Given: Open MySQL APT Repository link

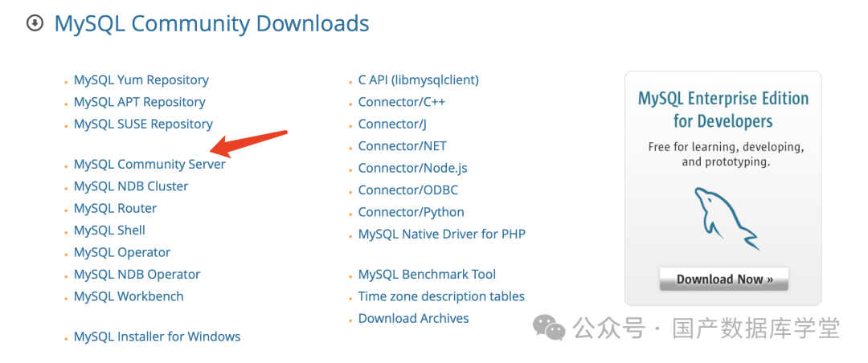Looking at the screenshot, I should (140, 102).
